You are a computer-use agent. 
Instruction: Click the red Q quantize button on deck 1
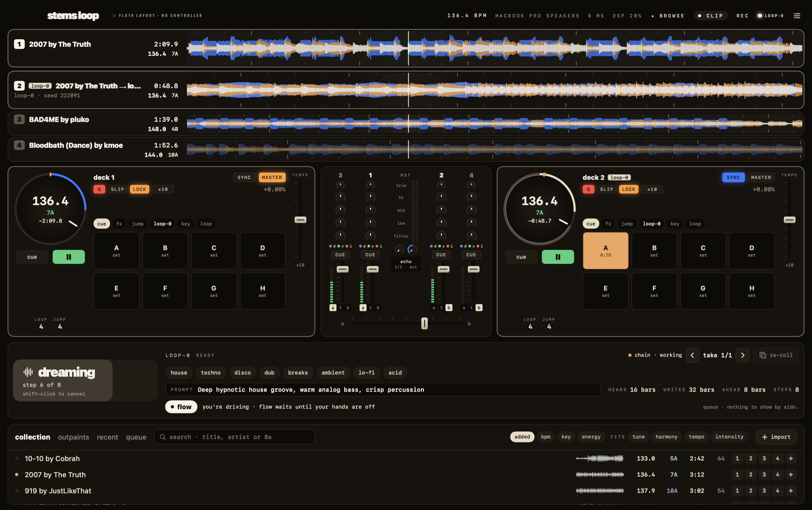pyautogui.click(x=99, y=189)
